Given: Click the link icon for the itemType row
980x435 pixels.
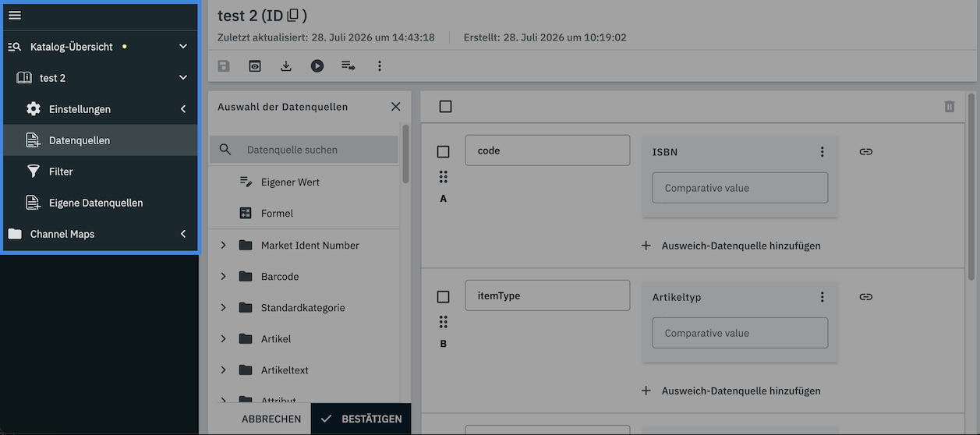Looking at the screenshot, I should 865,297.
